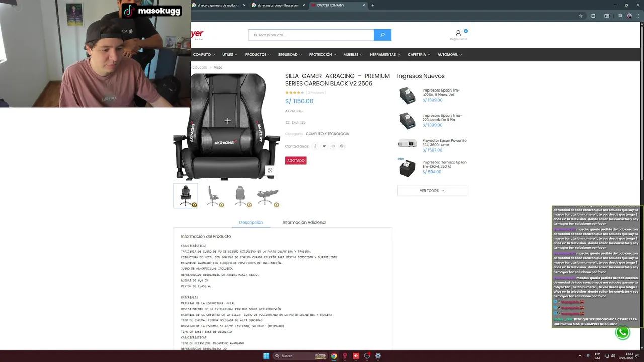Screen dimensions: 644x362
Task: Show hidden system tray icons chevron
Action: [x=579, y=356]
